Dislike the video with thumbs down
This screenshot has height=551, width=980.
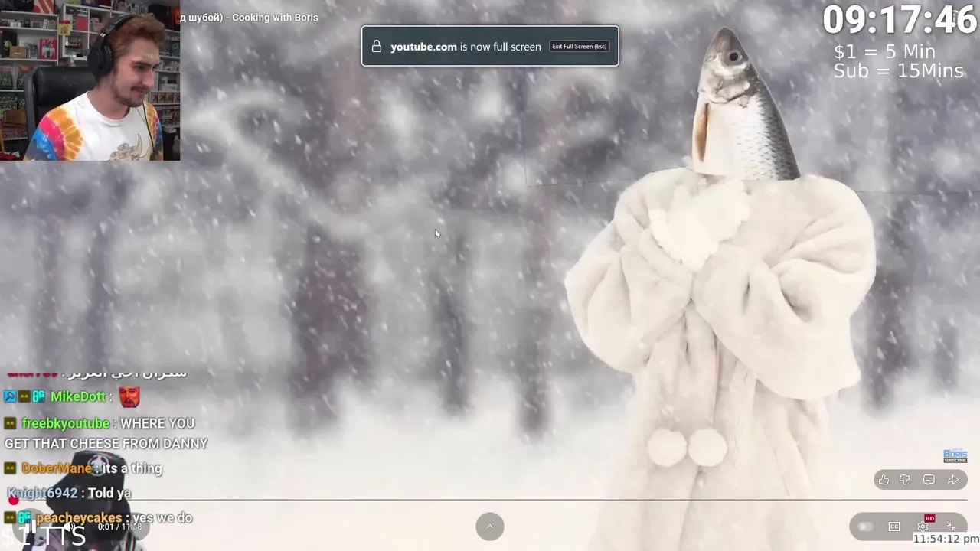[905, 480]
